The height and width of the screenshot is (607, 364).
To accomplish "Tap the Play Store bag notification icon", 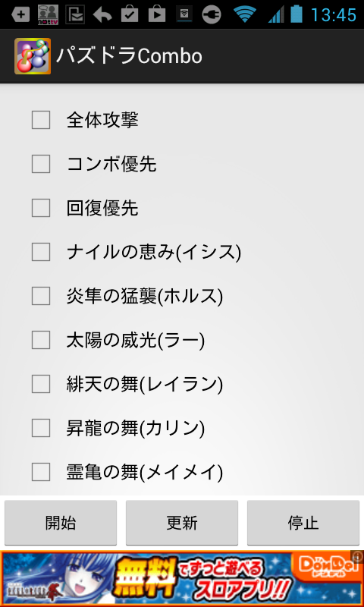I will click(157, 14).
